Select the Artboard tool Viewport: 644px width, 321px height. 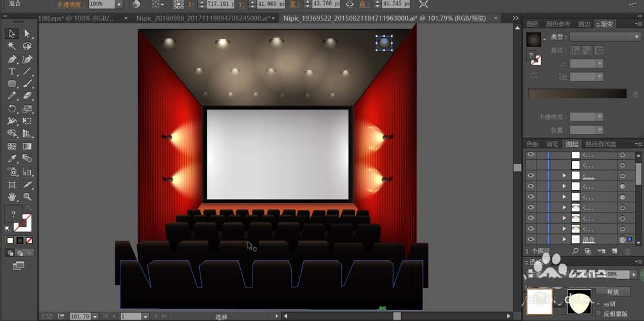tap(12, 184)
